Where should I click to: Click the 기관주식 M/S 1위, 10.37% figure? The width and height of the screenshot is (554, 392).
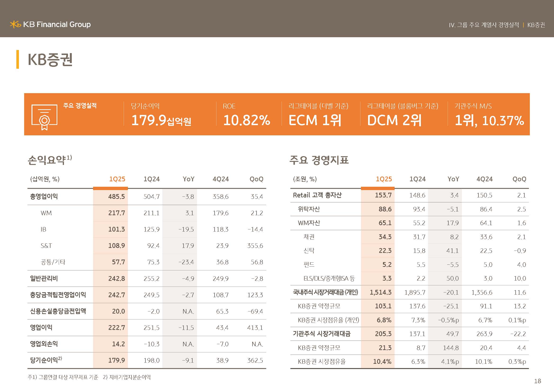click(x=489, y=120)
